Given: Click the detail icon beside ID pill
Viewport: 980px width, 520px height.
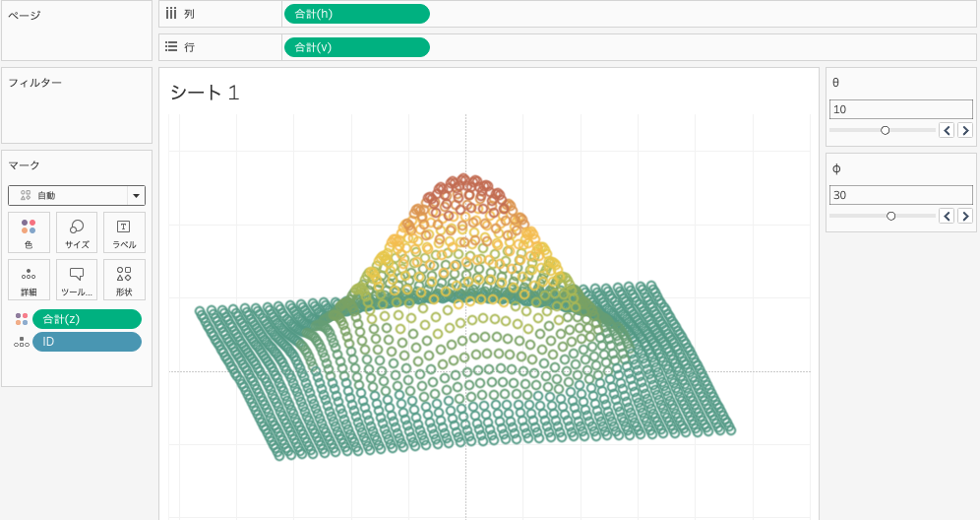Looking at the screenshot, I should 22,342.
